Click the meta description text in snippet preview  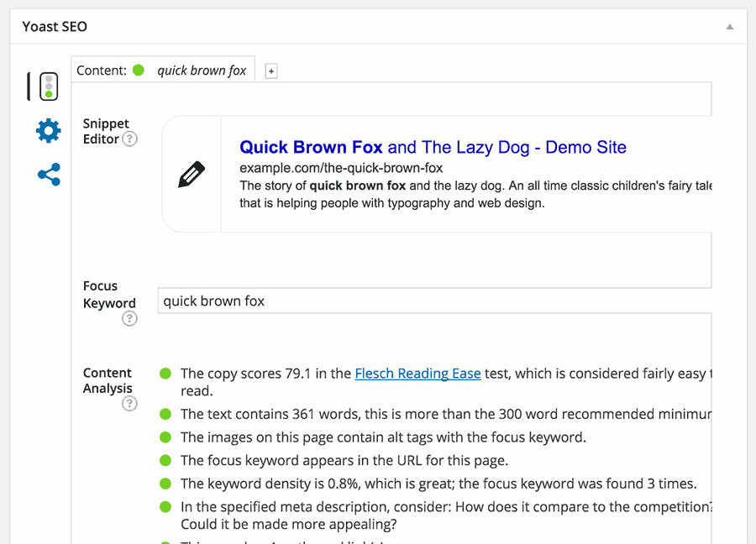[x=420, y=186]
